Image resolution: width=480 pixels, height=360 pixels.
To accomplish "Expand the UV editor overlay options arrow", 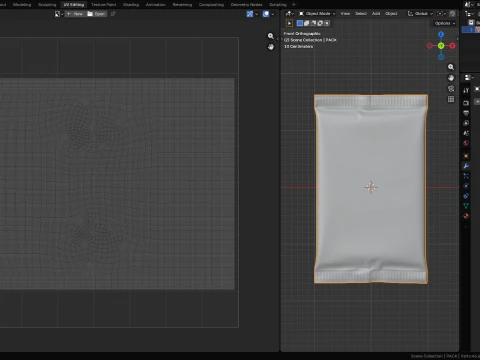I will pos(273,14).
